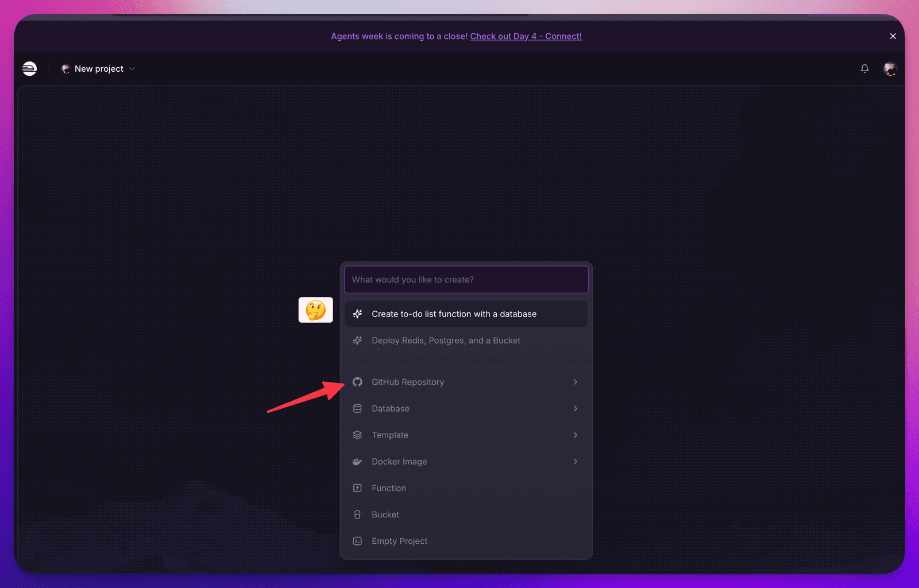
Task: Click the thinking face emoji thumbnail
Action: (315, 310)
